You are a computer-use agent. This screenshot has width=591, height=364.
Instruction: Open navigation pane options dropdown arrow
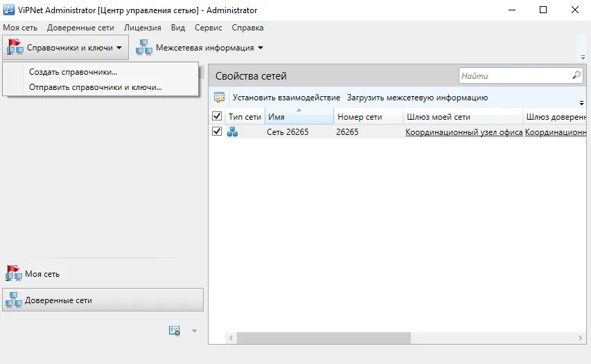tap(195, 331)
